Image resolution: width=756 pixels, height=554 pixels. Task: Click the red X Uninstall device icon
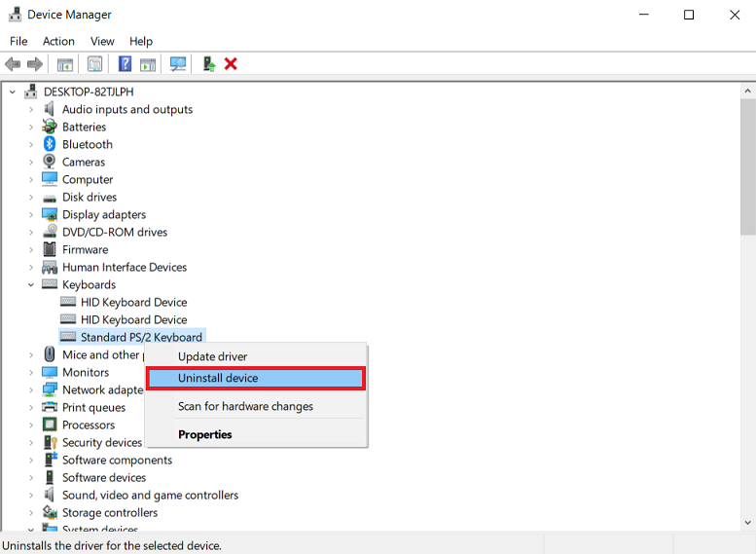pyautogui.click(x=231, y=63)
